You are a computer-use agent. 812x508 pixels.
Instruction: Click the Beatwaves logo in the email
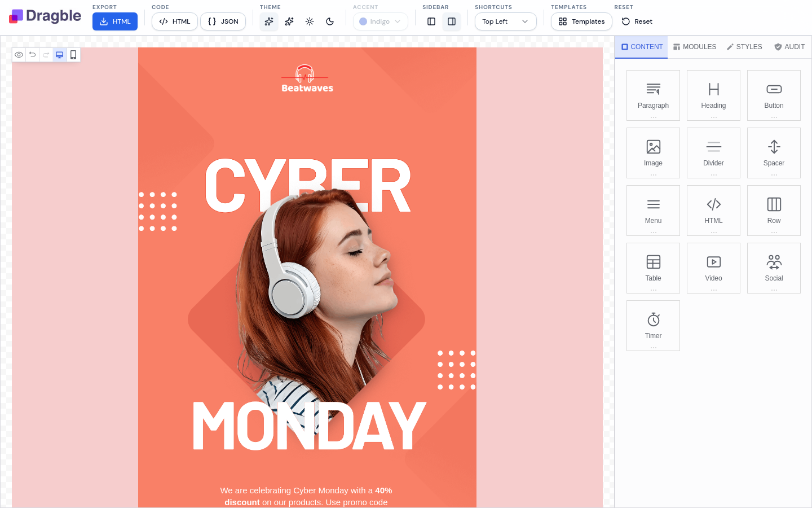click(x=307, y=78)
